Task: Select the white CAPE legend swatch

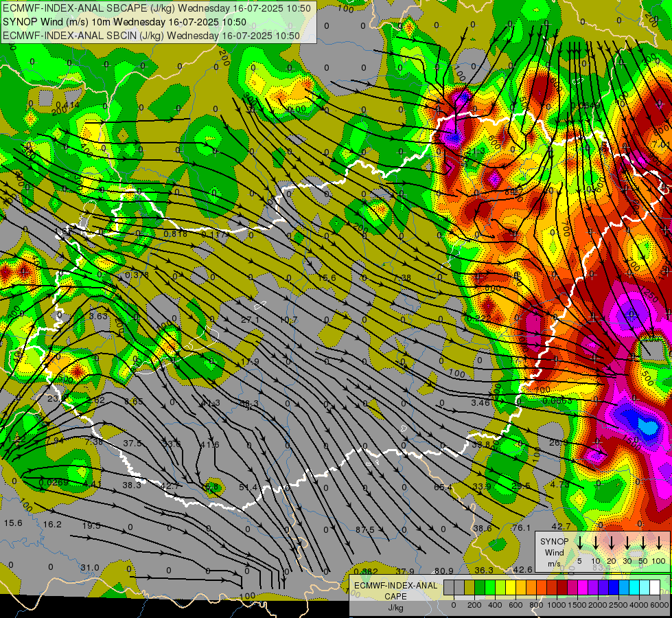Action: click(654, 587)
